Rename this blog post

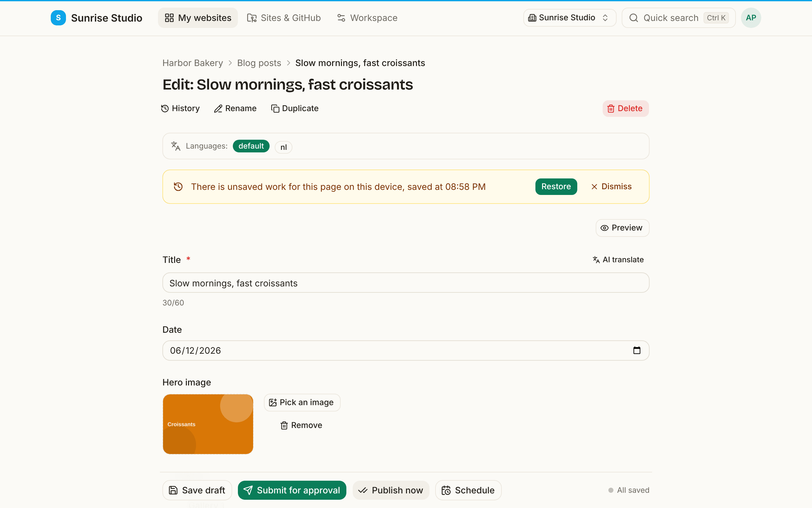click(x=235, y=109)
